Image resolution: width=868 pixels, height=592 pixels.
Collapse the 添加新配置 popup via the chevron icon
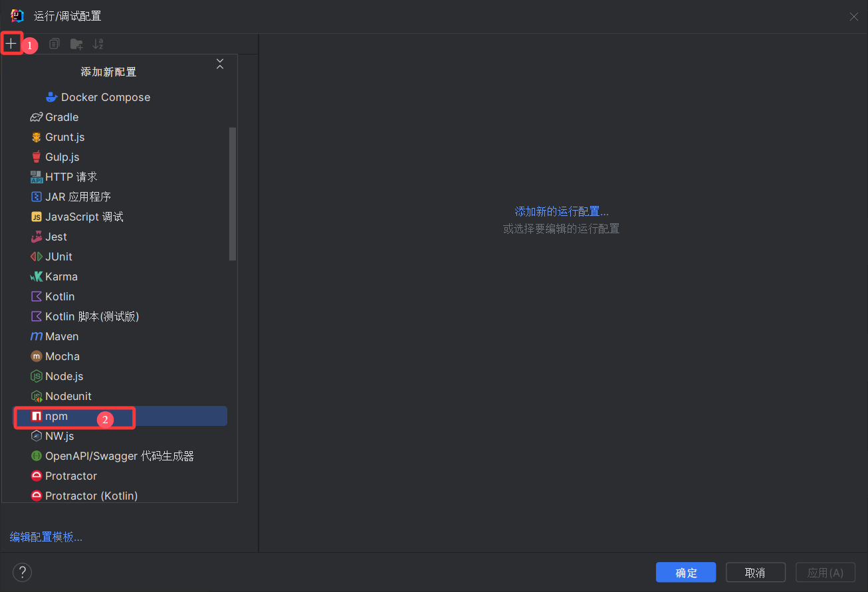[220, 64]
